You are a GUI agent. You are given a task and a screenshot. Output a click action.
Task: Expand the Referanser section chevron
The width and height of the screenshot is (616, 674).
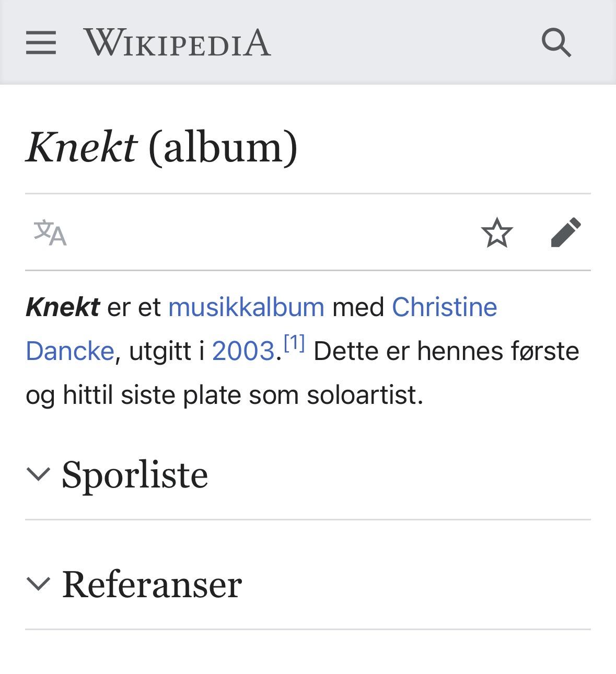click(x=38, y=584)
